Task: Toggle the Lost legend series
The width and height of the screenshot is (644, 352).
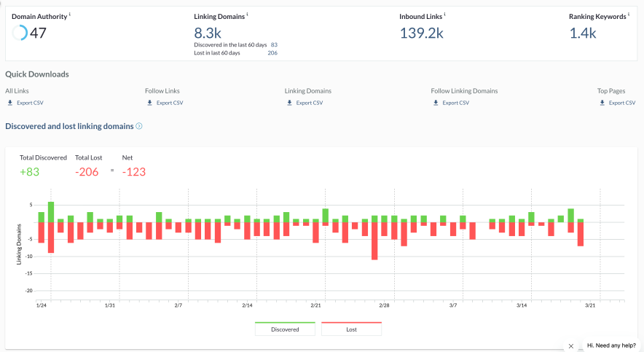Action: click(352, 329)
